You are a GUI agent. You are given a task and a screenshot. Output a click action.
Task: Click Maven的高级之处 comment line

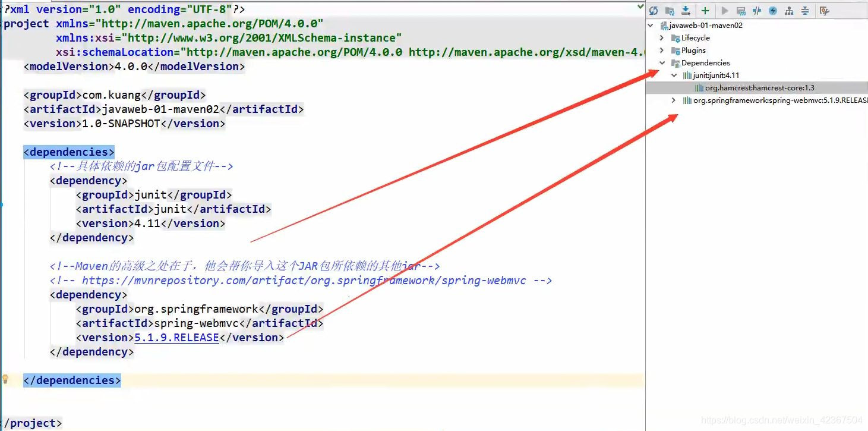click(x=245, y=266)
